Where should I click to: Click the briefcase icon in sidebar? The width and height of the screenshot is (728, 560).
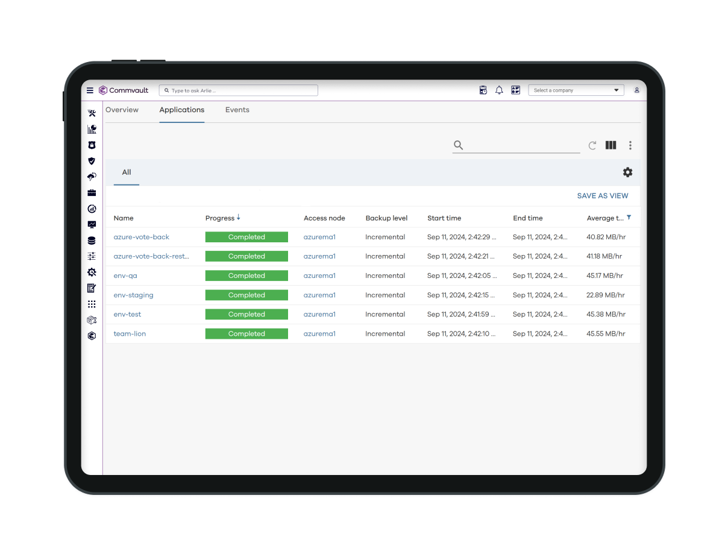(x=92, y=193)
